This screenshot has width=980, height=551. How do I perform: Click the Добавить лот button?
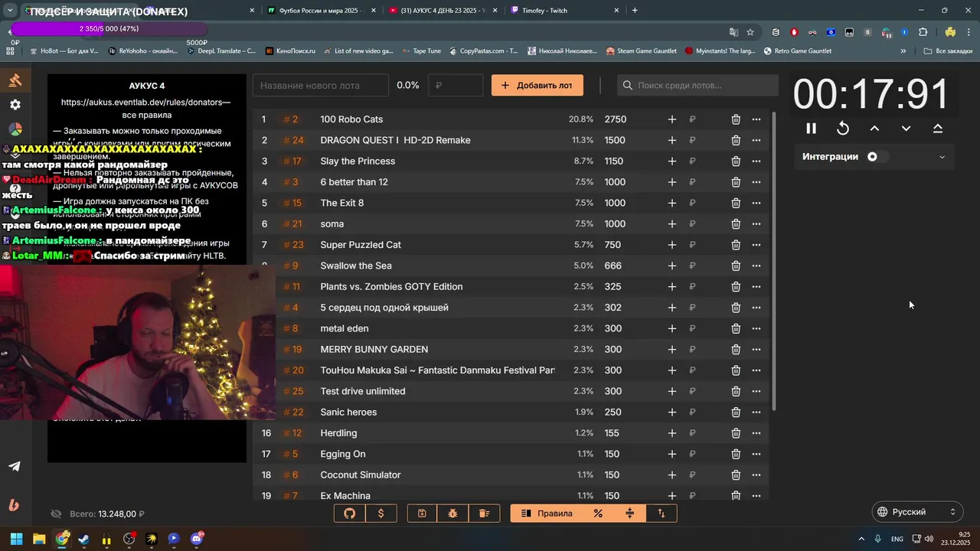tap(537, 86)
